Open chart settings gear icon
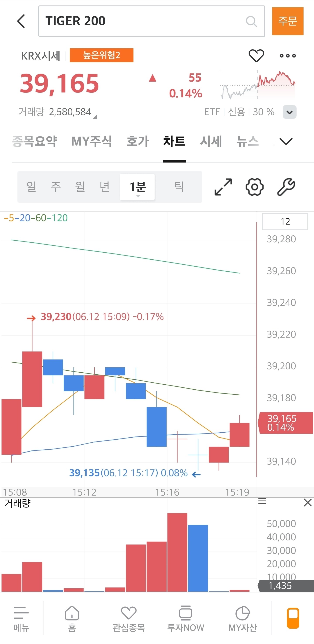 coord(254,187)
